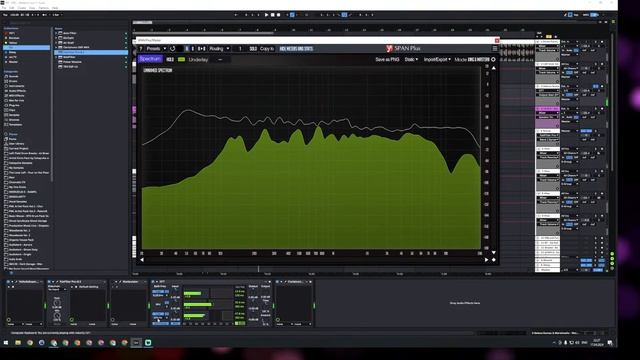The width and height of the screenshot is (640, 360).
Task: Open the Static dropdown in SPAN Plus
Action: [411, 60]
